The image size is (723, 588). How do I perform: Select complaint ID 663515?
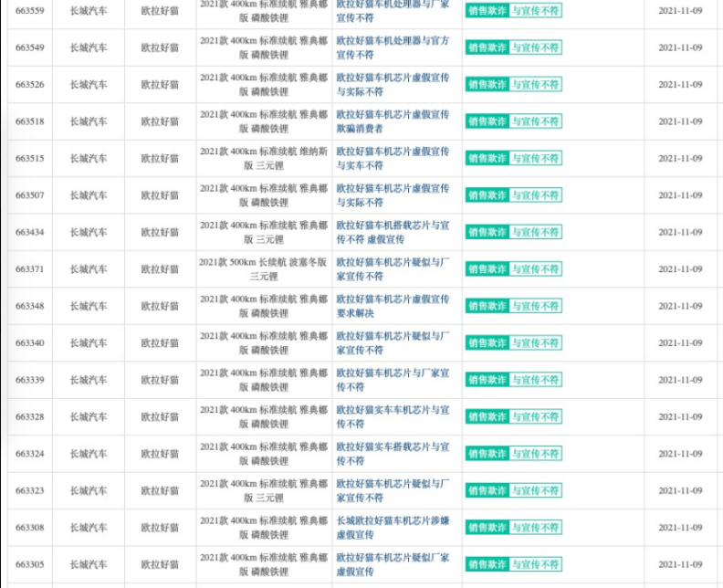click(30, 158)
